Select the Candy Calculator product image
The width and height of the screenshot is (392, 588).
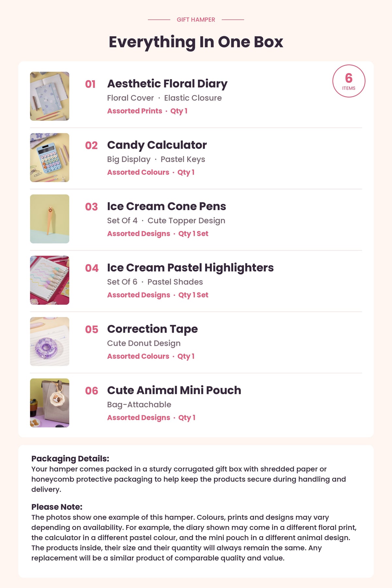click(x=50, y=158)
